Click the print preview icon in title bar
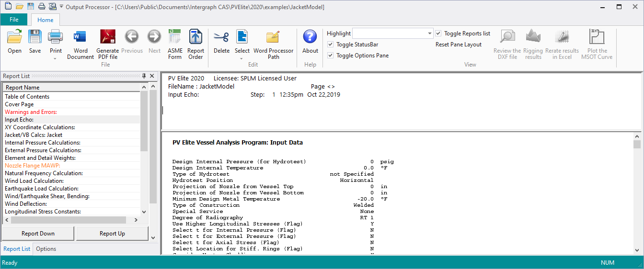644x269 pixels. click(x=52, y=7)
